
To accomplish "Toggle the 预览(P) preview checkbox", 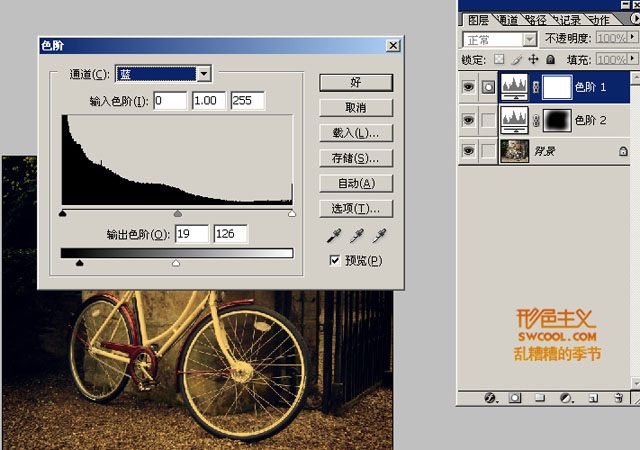I will [335, 261].
